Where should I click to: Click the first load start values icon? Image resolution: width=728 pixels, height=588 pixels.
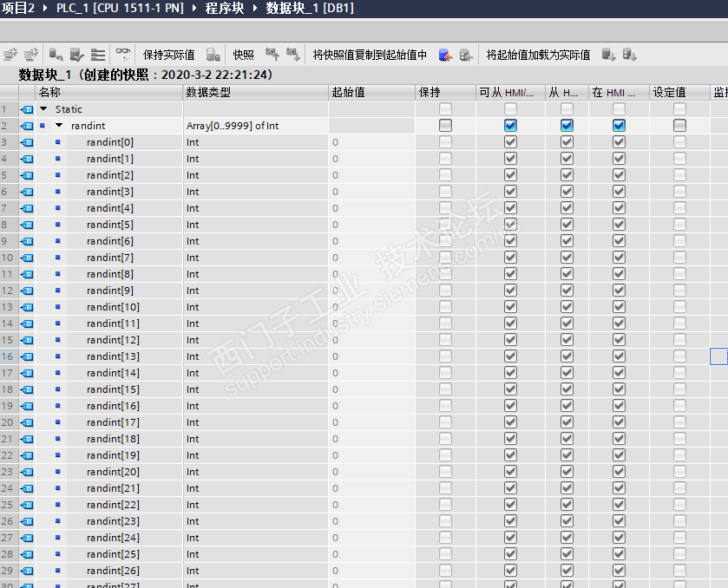point(608,55)
